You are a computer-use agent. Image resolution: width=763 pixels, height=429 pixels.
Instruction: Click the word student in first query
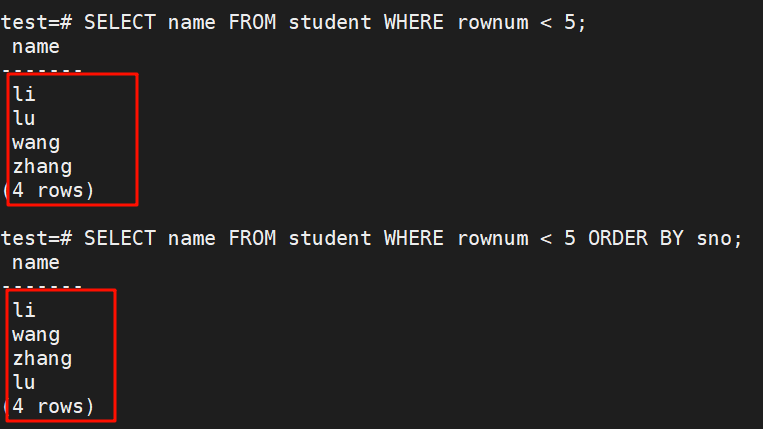pyautogui.click(x=330, y=22)
